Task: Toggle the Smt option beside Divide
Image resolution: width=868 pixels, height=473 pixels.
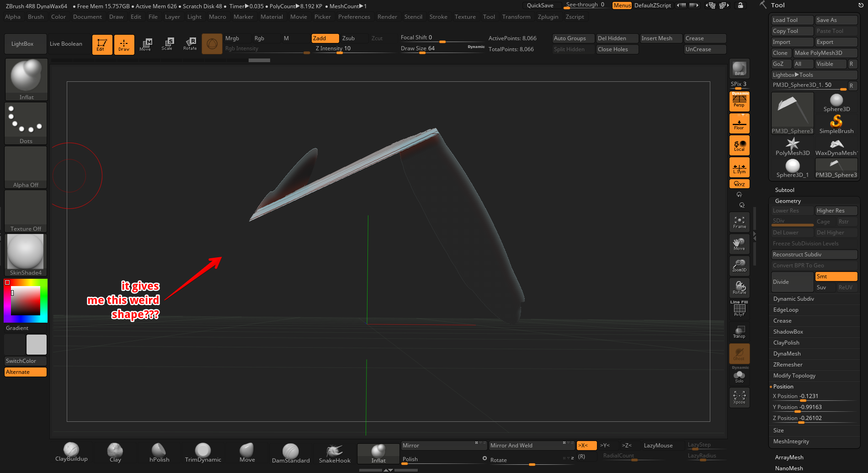Action: [x=836, y=276]
